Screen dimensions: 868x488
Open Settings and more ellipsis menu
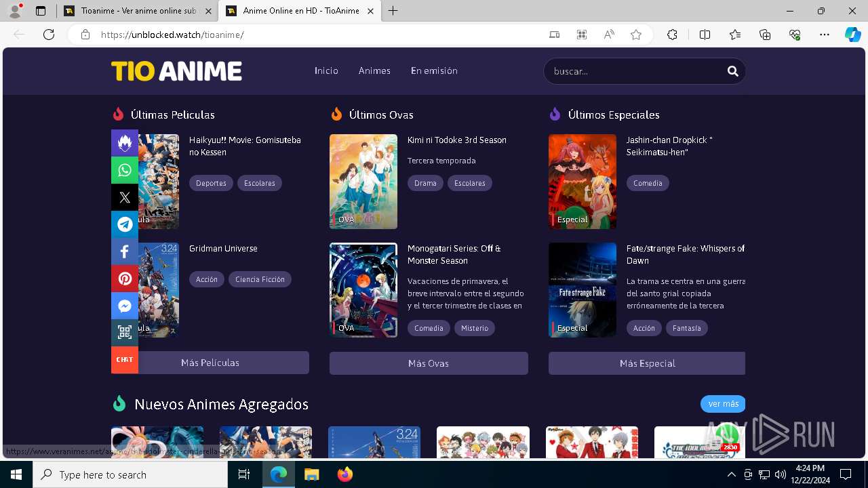click(x=825, y=35)
